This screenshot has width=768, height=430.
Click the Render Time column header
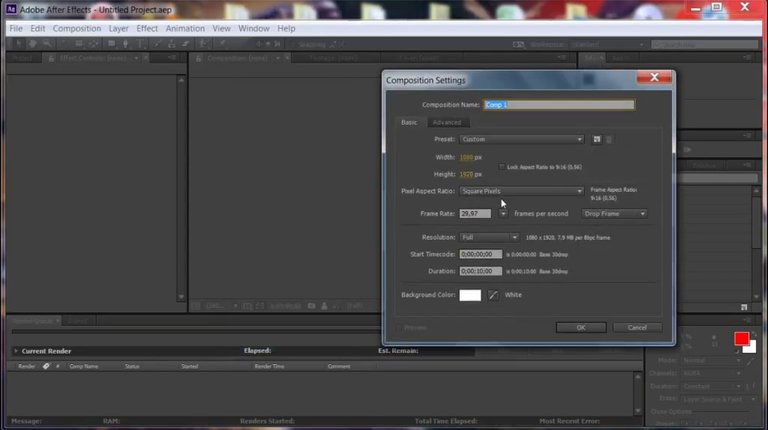point(269,366)
